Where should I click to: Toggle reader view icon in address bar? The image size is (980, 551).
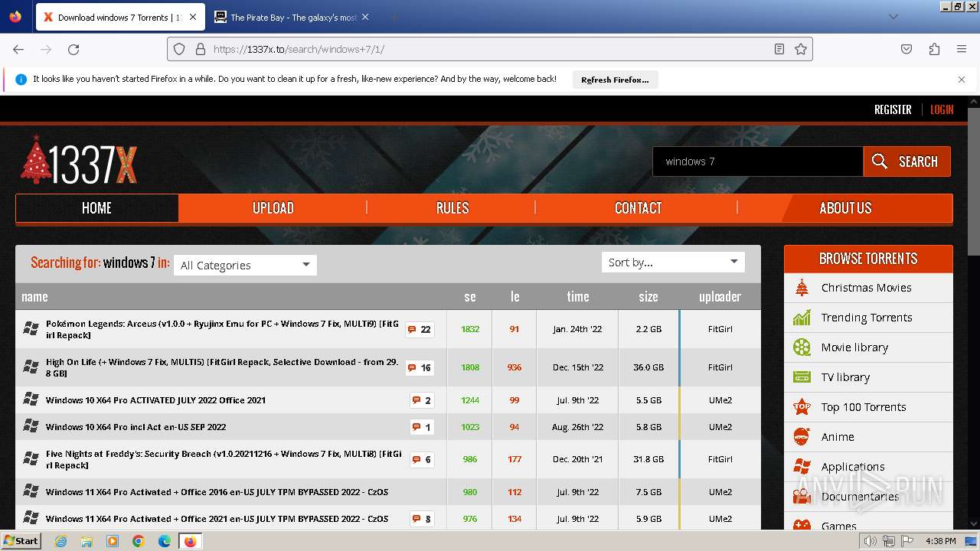point(779,49)
